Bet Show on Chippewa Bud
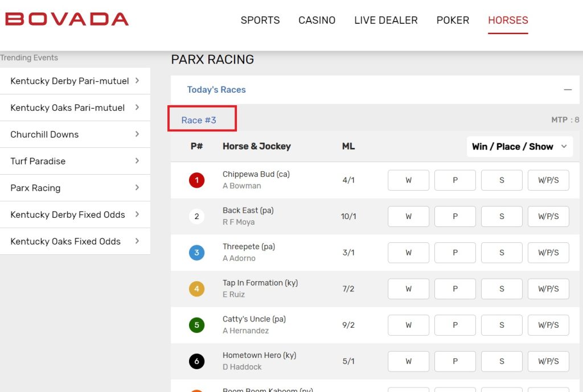Viewport: 583px width, 392px height. click(x=502, y=180)
